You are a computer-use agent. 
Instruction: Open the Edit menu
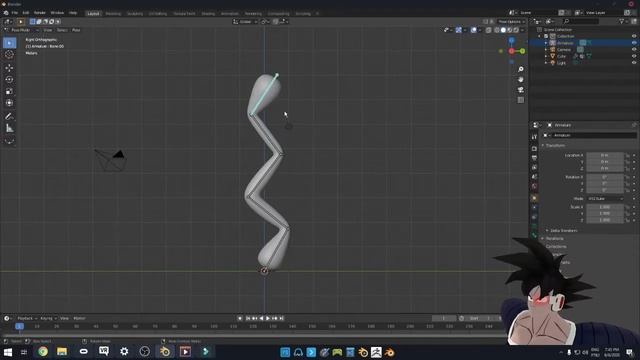(26, 13)
